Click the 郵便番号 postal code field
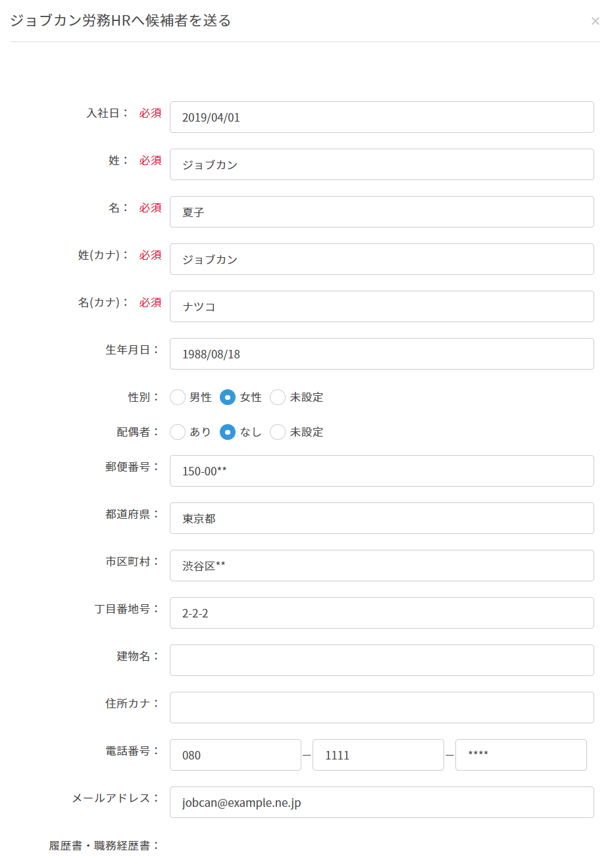 (382, 471)
